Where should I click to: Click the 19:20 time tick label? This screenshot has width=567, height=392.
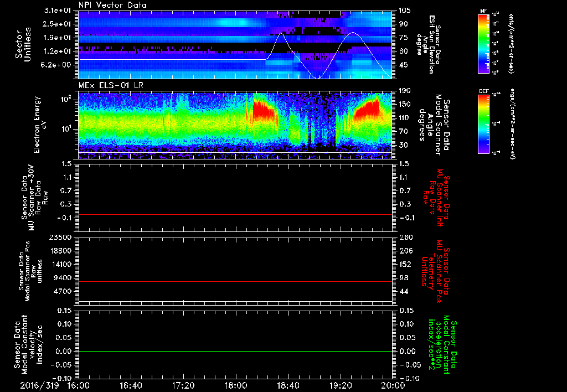coord(341,385)
